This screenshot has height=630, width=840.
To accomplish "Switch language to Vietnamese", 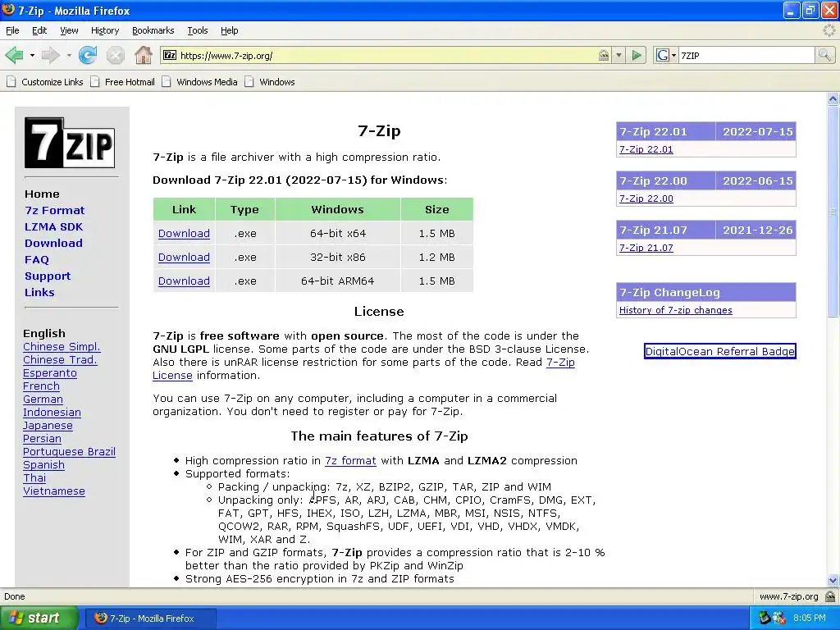I will point(54,491).
